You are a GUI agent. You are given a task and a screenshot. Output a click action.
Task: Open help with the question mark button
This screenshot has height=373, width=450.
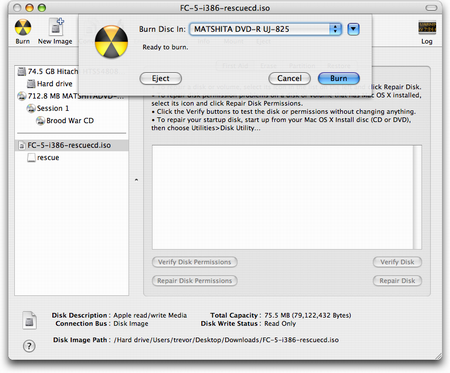[29, 346]
